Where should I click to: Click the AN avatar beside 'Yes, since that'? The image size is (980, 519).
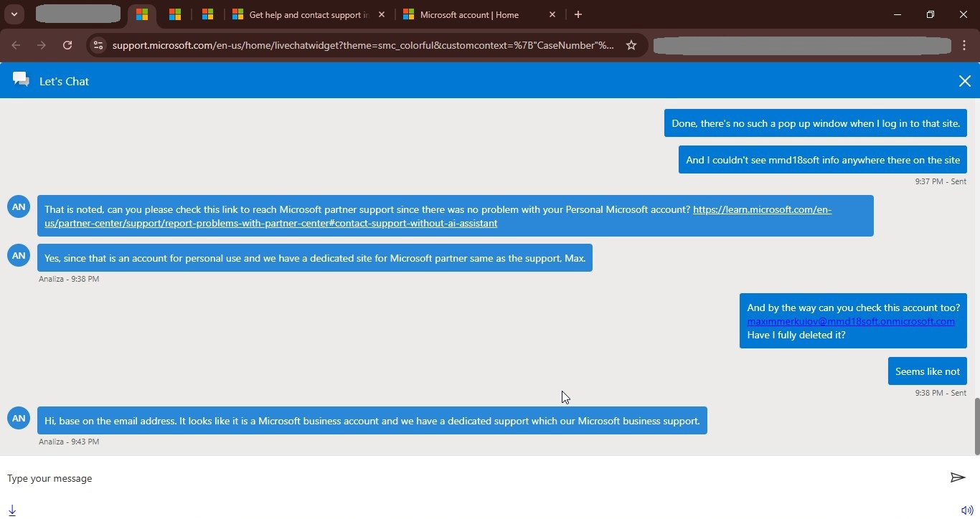click(x=19, y=255)
